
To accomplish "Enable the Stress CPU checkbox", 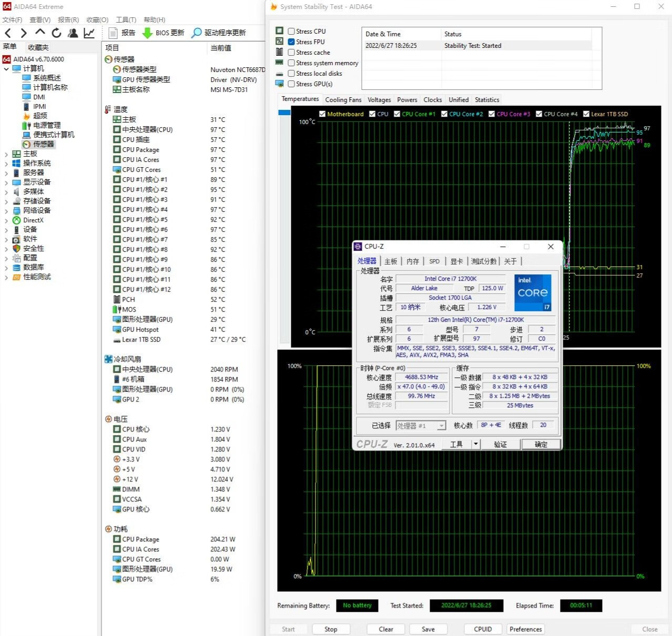I will tap(291, 31).
